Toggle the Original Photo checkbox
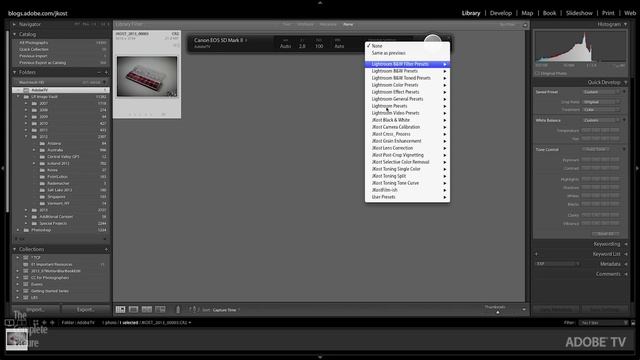The image size is (640, 360). 537,73
